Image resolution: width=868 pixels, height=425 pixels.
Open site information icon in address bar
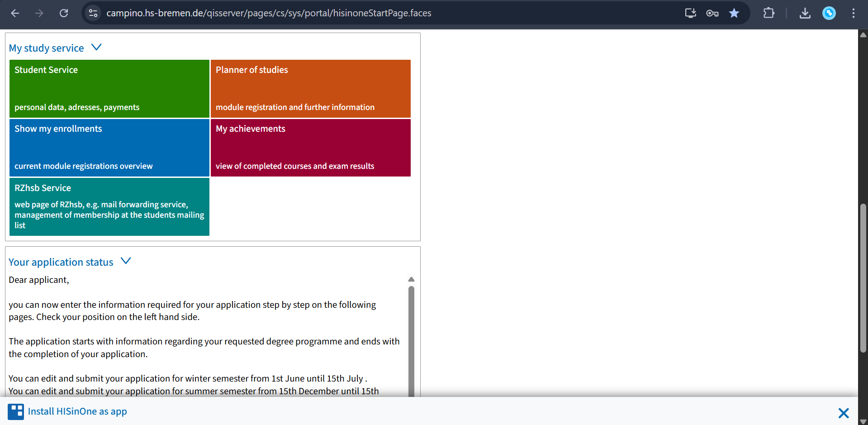(x=93, y=13)
